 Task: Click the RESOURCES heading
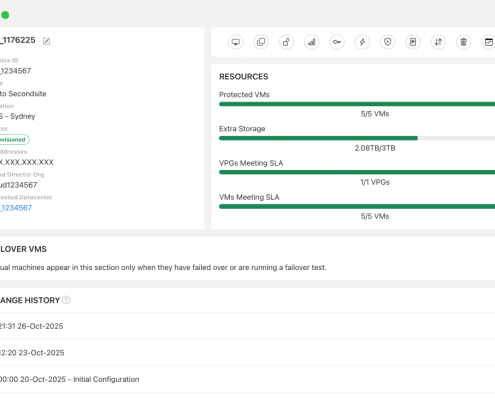pyautogui.click(x=244, y=77)
